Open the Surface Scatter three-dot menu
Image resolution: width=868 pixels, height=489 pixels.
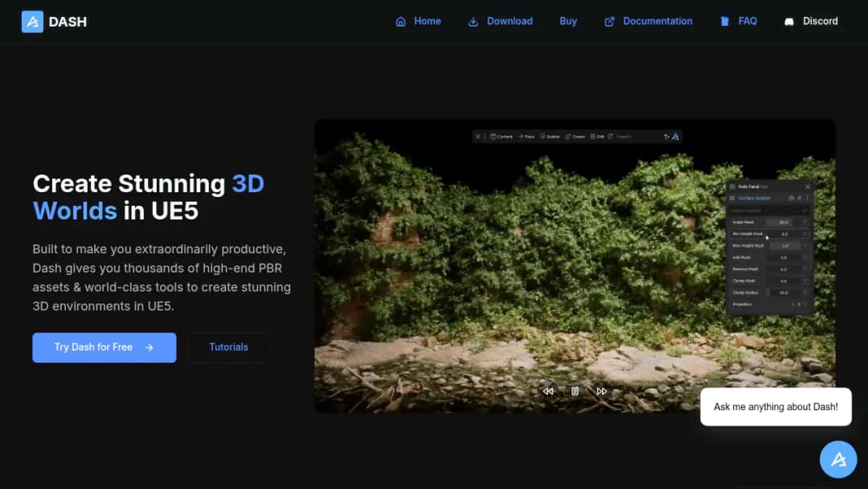pyautogui.click(x=807, y=198)
